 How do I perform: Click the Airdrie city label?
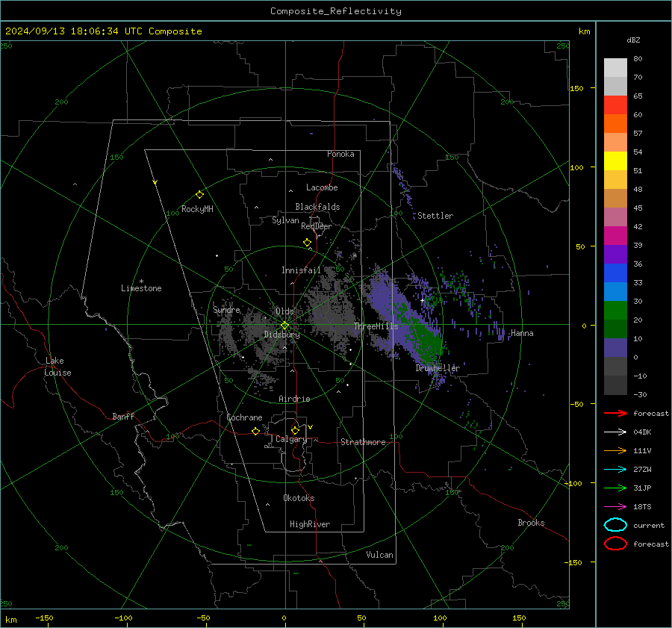point(294,399)
